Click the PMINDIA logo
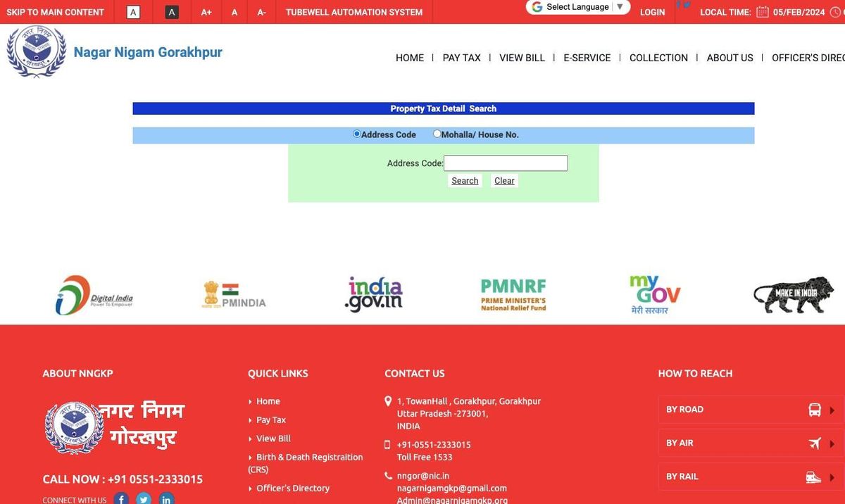 click(x=233, y=294)
